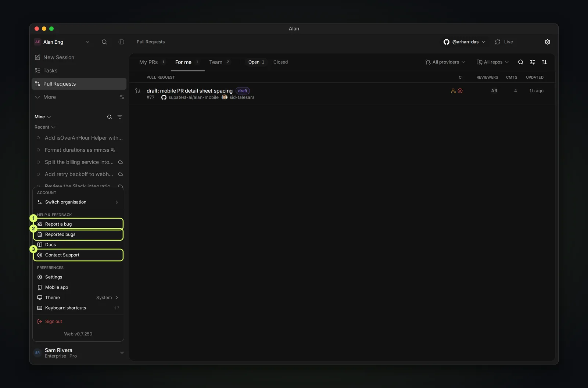Click the sort arrows icon in PR toolbar
The width and height of the screenshot is (588, 388).
coord(544,62)
